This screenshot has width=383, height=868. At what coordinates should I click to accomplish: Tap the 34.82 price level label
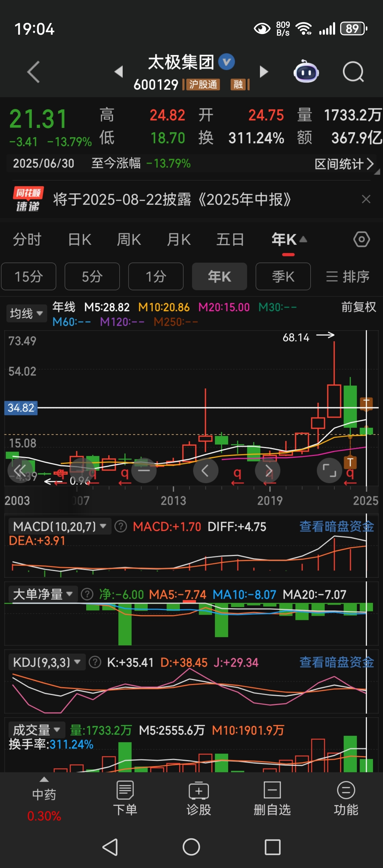(x=21, y=408)
